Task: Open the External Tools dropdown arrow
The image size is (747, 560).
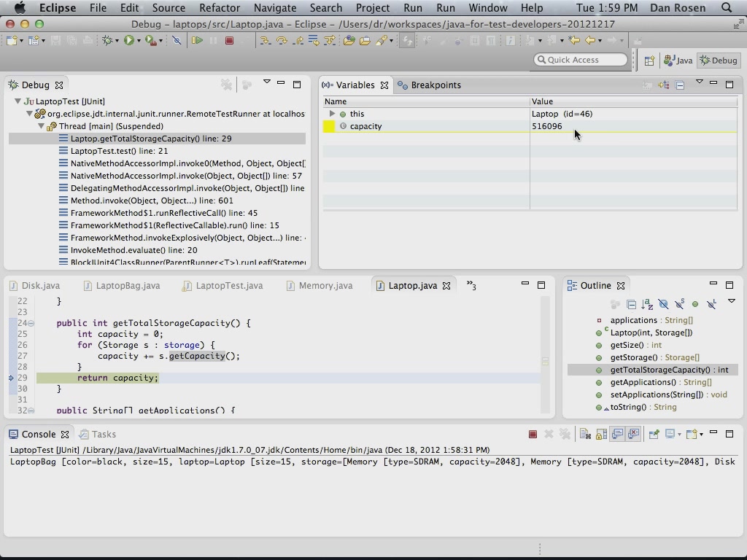Action: (x=160, y=41)
